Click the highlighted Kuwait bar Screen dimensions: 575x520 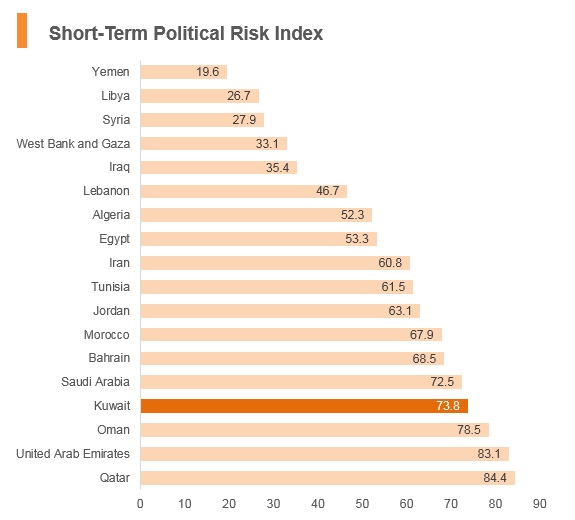click(x=304, y=406)
